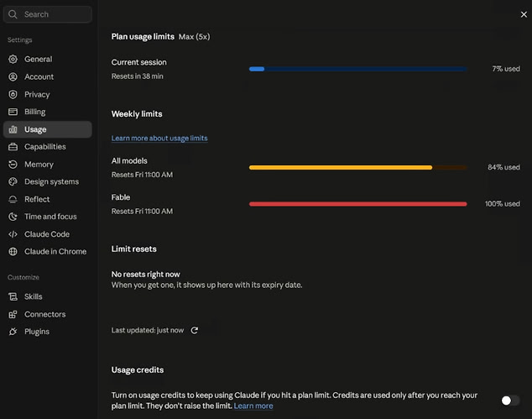532x419 pixels.
Task: Go to Design systems settings
Action: (48, 181)
